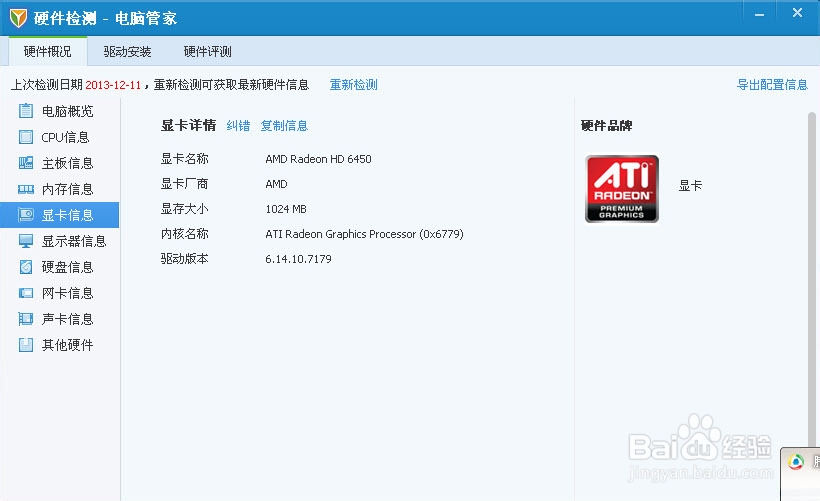820x501 pixels.
Task: Open the 硬件评测 tab
Action: pos(208,51)
